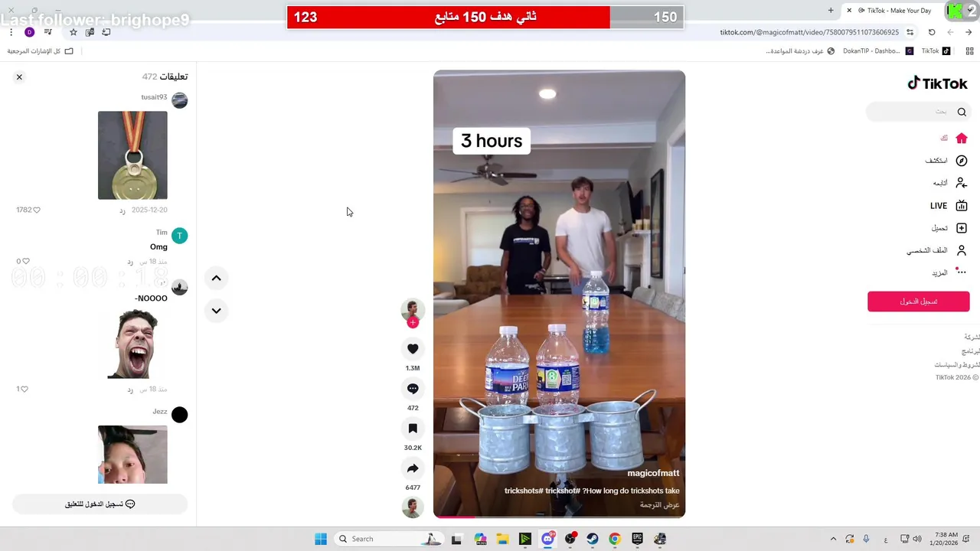The height and width of the screenshot is (551, 980).
Task: Open Google Chrome from the taskbar
Action: click(615, 539)
